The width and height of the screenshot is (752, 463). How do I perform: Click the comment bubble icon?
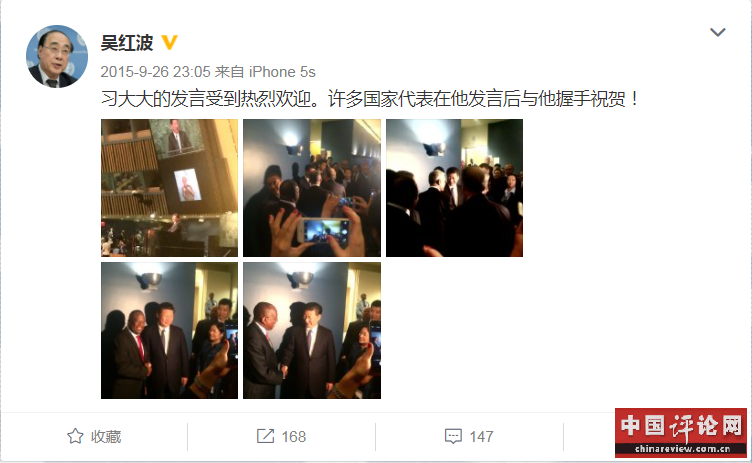(453, 436)
